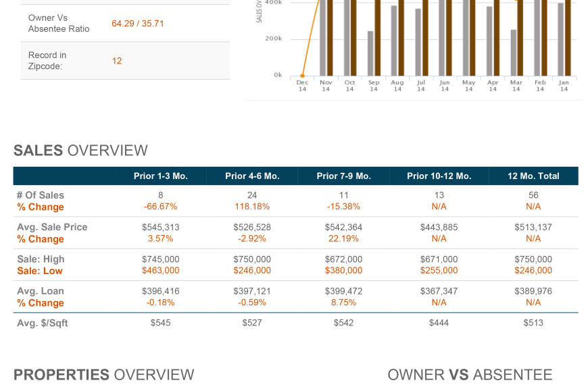
Task: Select the Avg. $/Sqft row label
Action: (x=43, y=323)
